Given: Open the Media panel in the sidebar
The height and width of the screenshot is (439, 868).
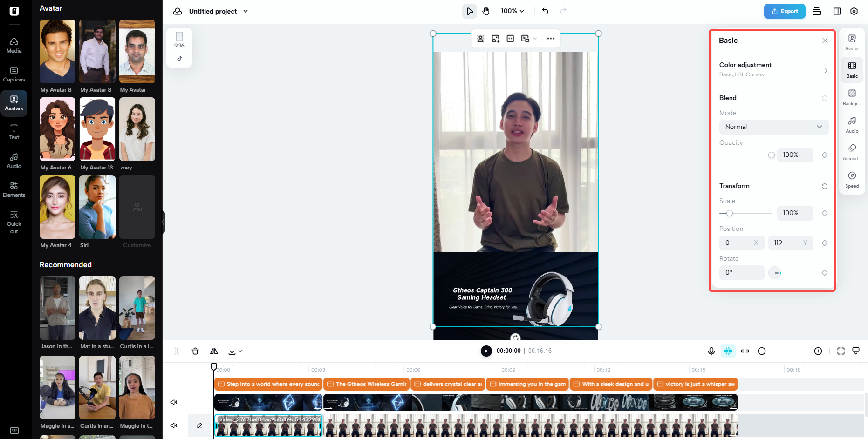Looking at the screenshot, I should coord(14,45).
